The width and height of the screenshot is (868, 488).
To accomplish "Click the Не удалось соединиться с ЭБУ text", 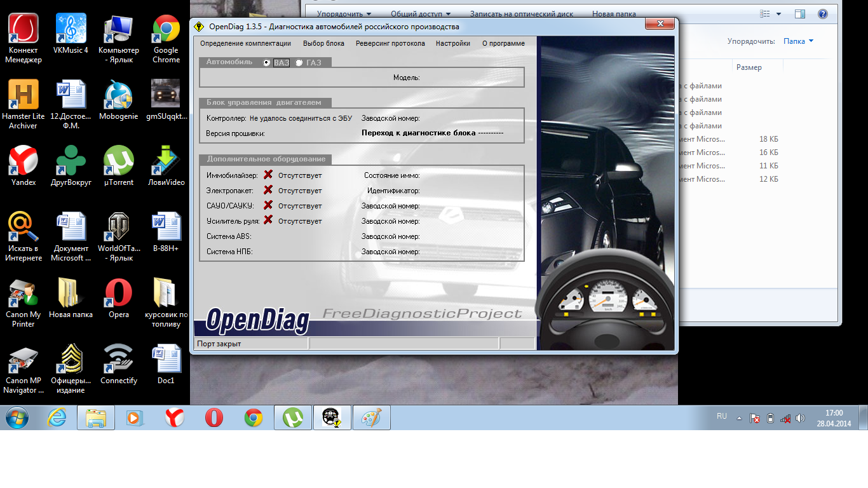I will (x=301, y=118).
